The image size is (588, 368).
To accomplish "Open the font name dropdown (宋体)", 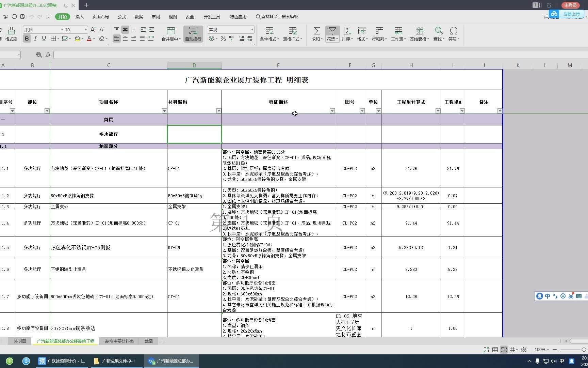I will coord(62,30).
